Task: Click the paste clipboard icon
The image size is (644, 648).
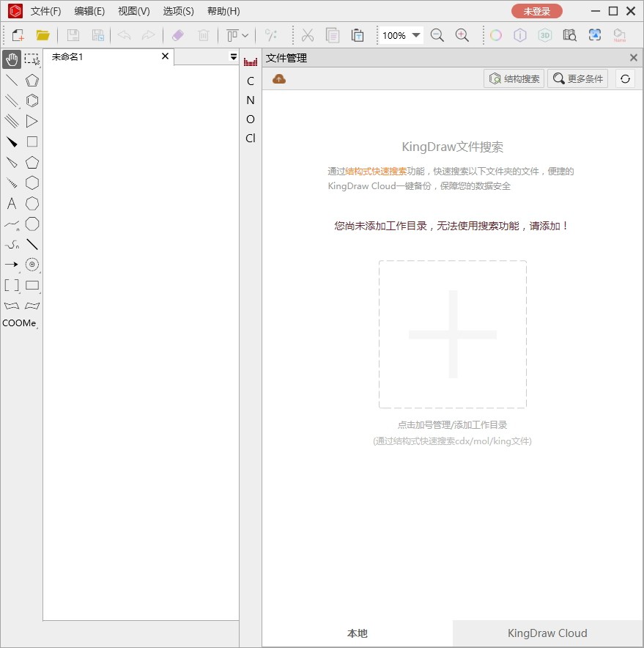Action: (358, 35)
